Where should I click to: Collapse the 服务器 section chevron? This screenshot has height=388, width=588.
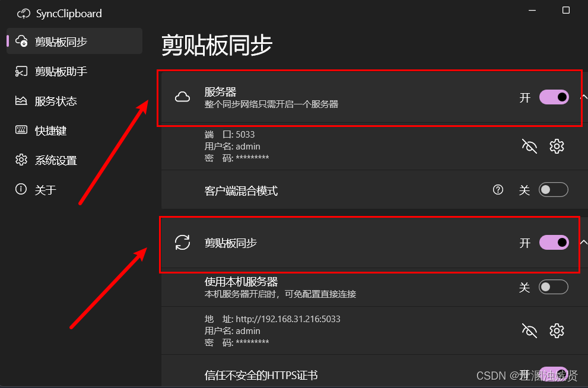[583, 97]
